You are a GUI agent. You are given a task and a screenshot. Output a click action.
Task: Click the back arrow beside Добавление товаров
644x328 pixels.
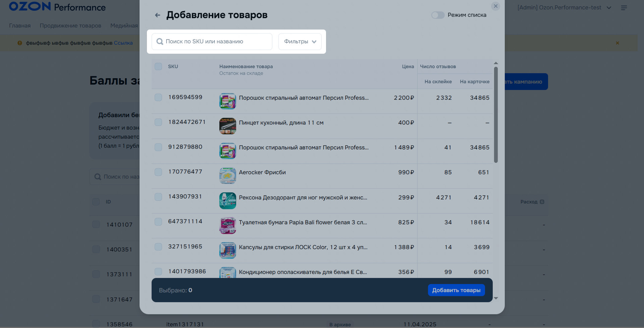[158, 15]
